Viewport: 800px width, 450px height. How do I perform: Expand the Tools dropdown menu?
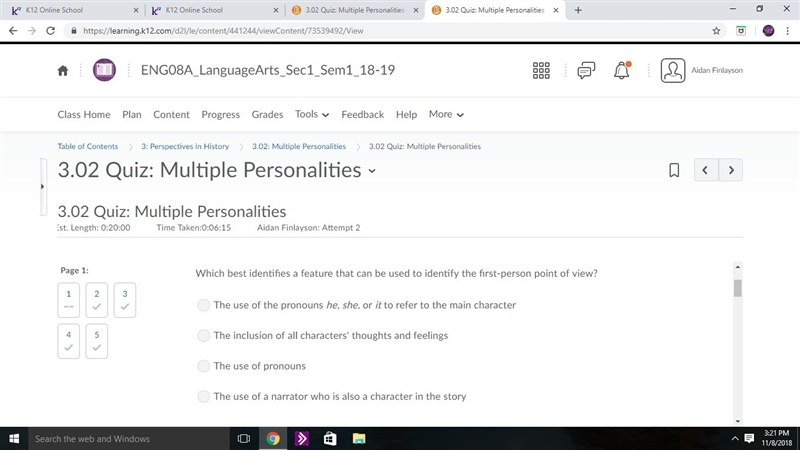[312, 114]
